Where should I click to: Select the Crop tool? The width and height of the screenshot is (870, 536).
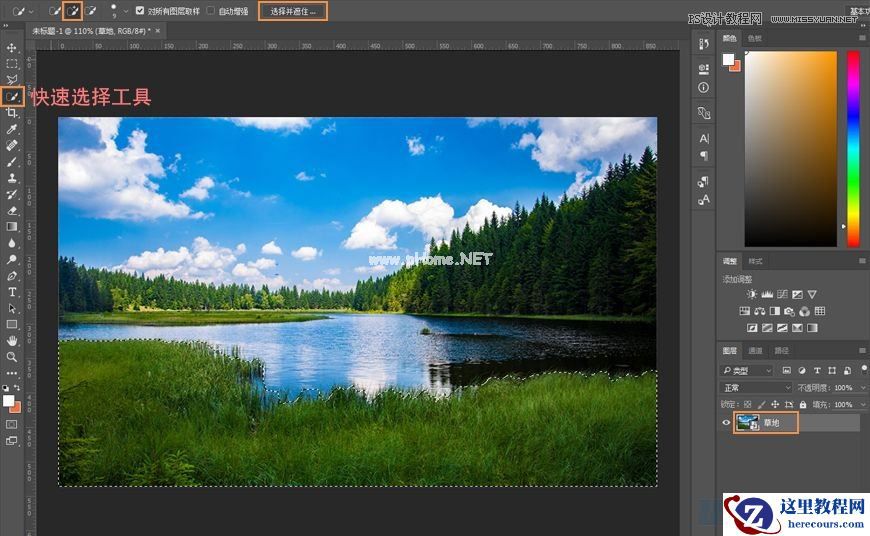pos(12,113)
